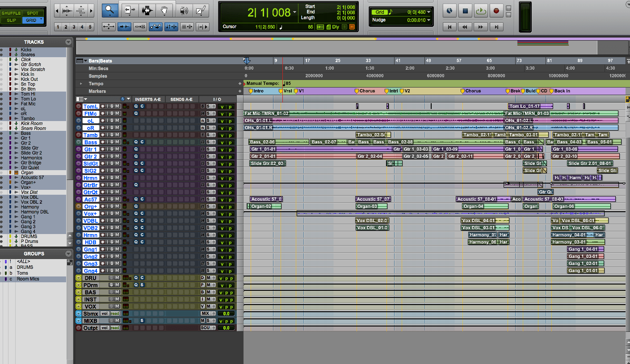Record-enable the TomL track
630x364 pixels.
click(x=103, y=106)
